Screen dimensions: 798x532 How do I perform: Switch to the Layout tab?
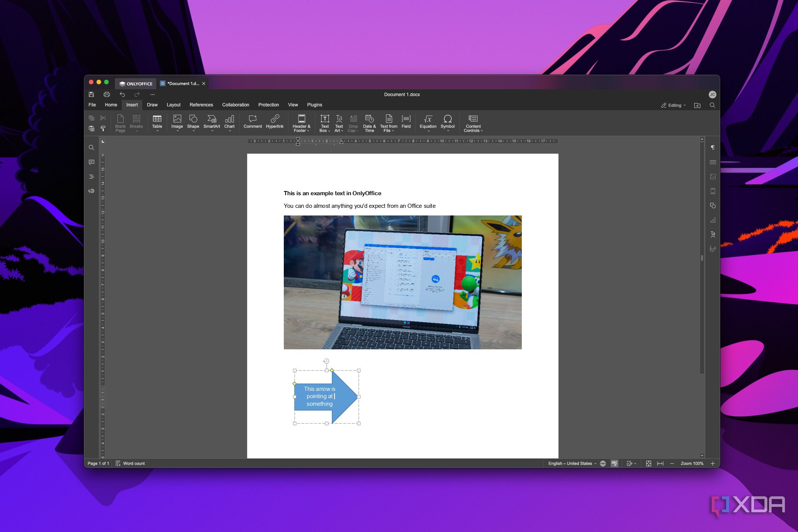pyautogui.click(x=174, y=105)
